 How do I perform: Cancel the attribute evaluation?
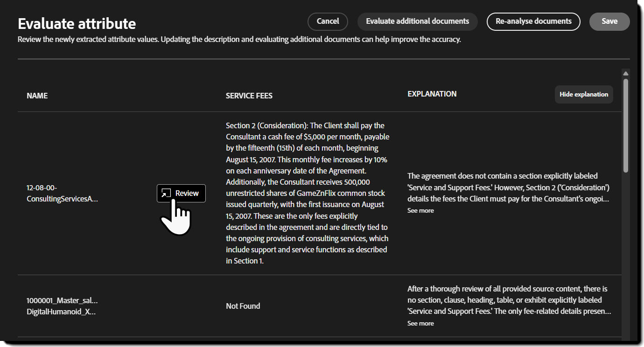pos(328,21)
